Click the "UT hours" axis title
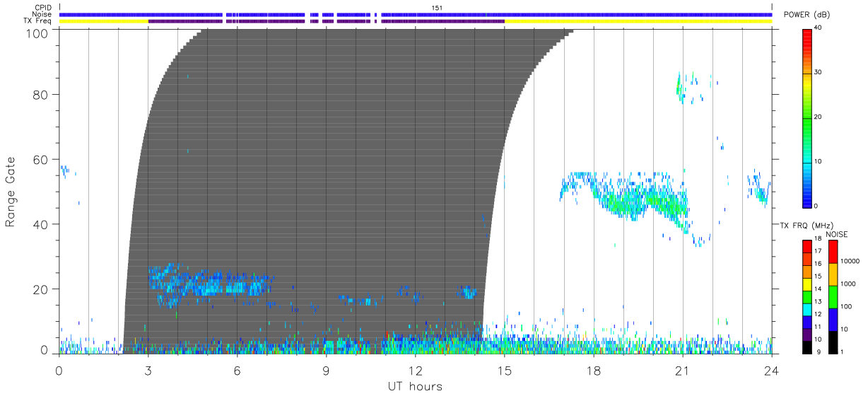Viewport: 868px width, 401px height. click(415, 386)
